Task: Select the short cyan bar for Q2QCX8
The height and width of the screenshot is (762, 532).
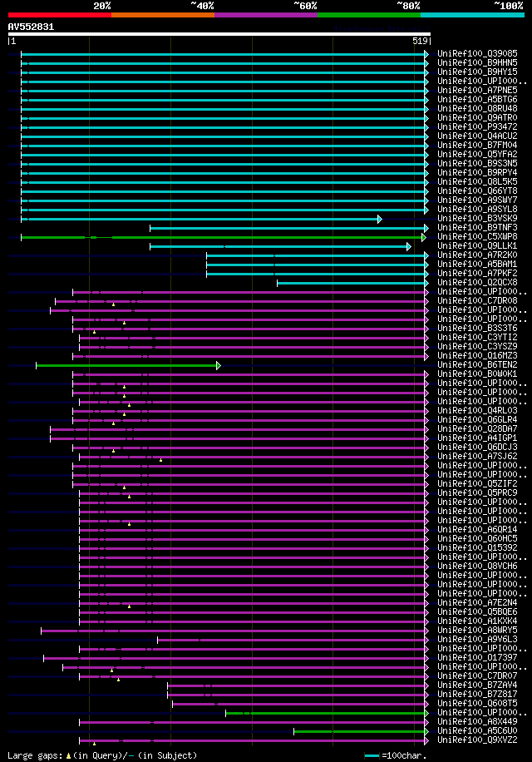Action: [x=353, y=284]
